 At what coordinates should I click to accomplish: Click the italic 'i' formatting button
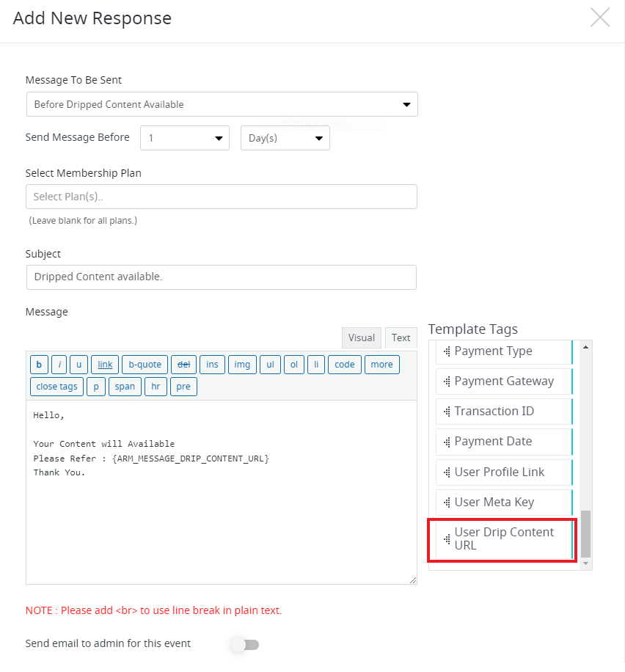pyautogui.click(x=59, y=365)
